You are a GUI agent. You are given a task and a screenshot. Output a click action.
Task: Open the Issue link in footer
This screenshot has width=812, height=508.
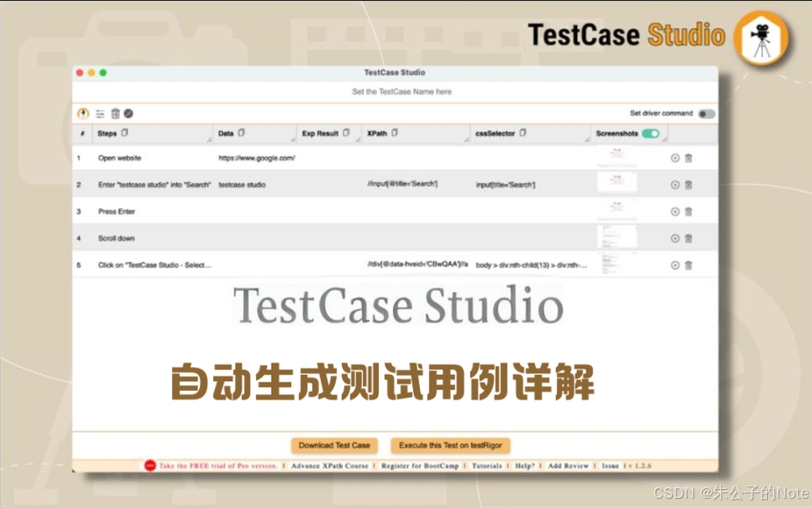click(610, 465)
